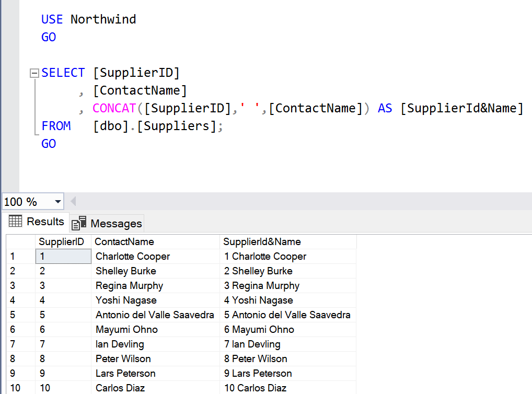Click the Results tab grid icon

click(15, 221)
